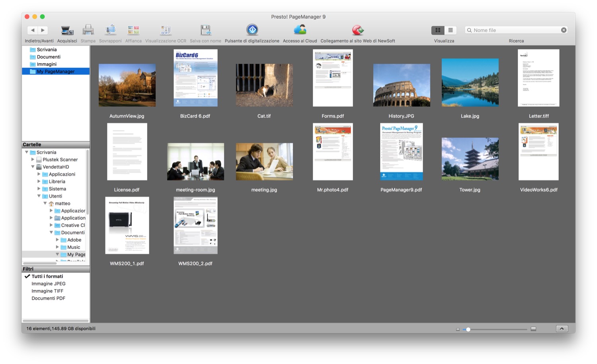Switch to thumbnail grid view
This screenshot has height=364, width=597.
coord(438,30)
